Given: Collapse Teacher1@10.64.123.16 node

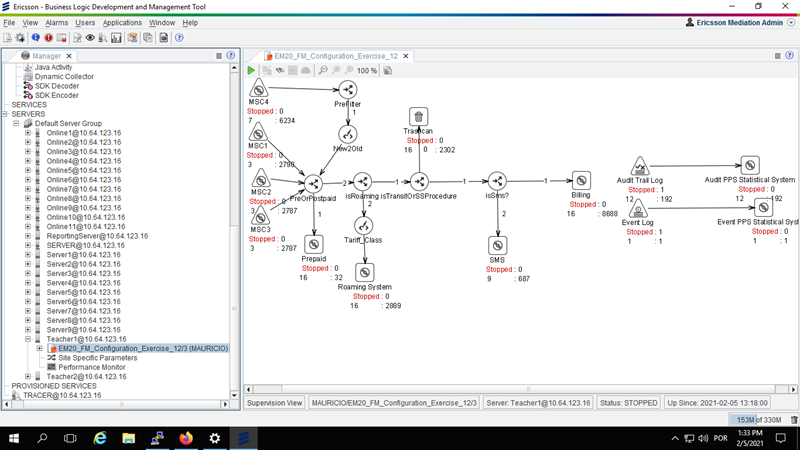Looking at the screenshot, I should coord(28,339).
